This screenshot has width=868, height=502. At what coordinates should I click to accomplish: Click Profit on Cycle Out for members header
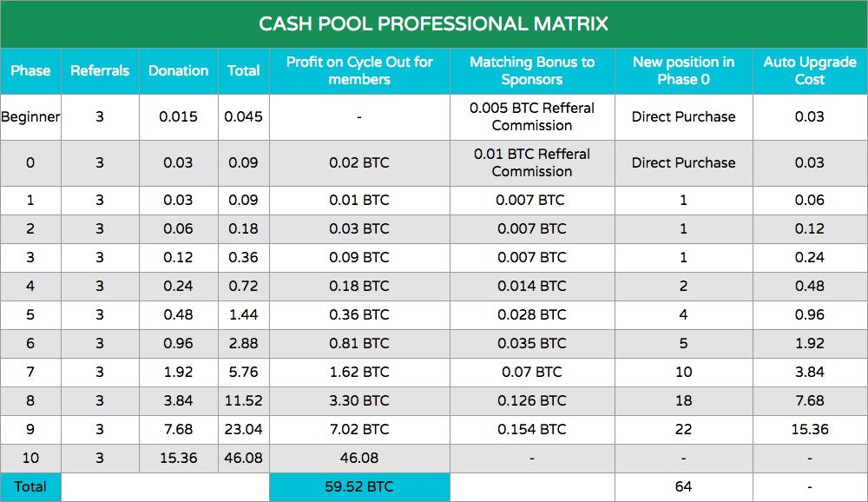tap(359, 70)
